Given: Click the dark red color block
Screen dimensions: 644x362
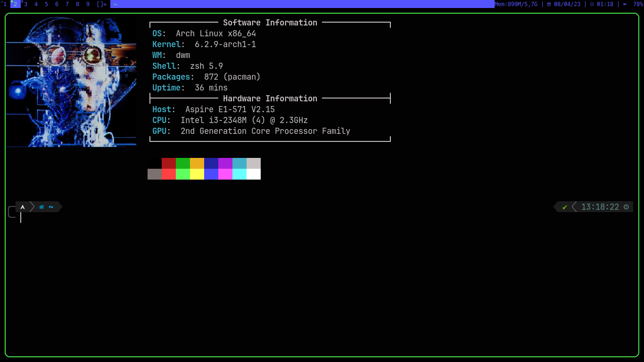Looking at the screenshot, I should [x=169, y=163].
